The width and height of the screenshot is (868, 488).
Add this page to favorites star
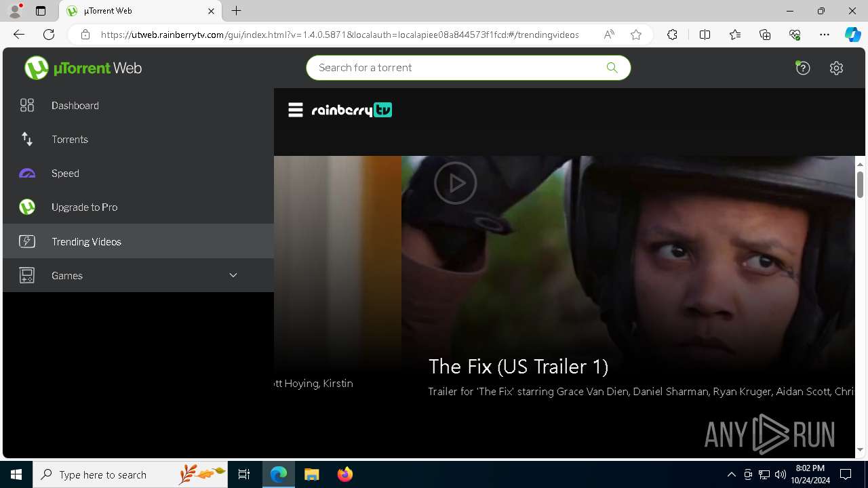[x=635, y=35]
